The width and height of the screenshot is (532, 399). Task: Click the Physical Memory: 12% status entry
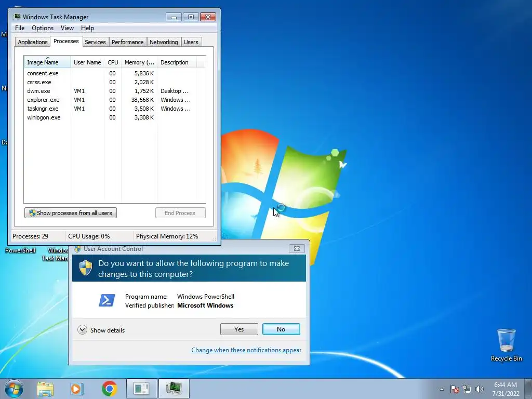(x=167, y=236)
